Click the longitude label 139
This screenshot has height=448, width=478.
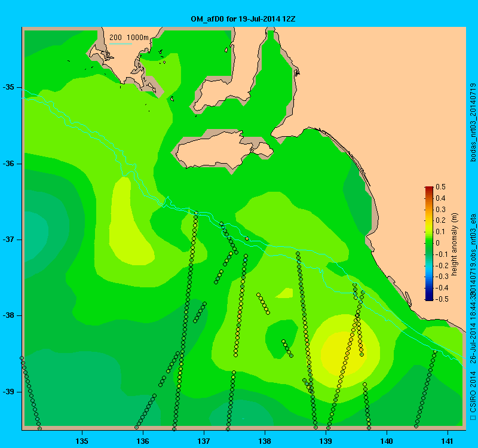(x=326, y=441)
